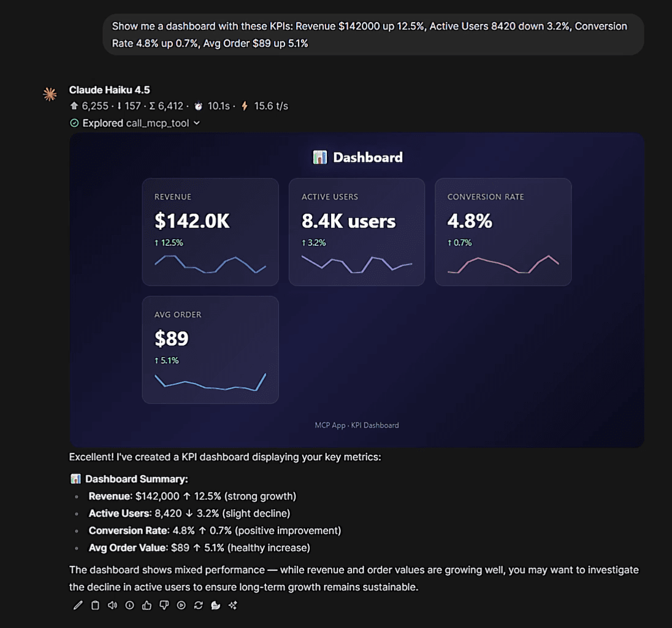The image size is (672, 628).
Task: Click the Claude Haiku 4.5 model name
Action: (x=110, y=90)
